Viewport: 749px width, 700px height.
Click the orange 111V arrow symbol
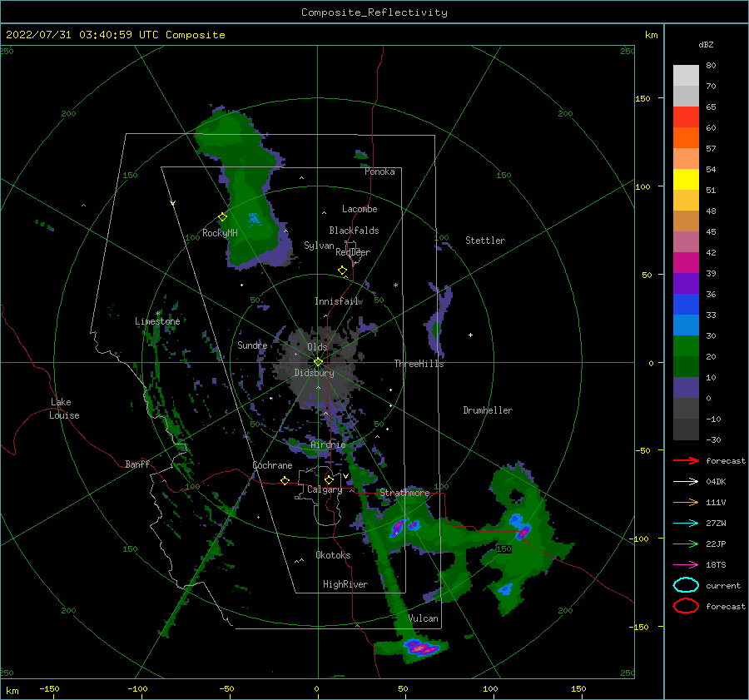click(686, 502)
